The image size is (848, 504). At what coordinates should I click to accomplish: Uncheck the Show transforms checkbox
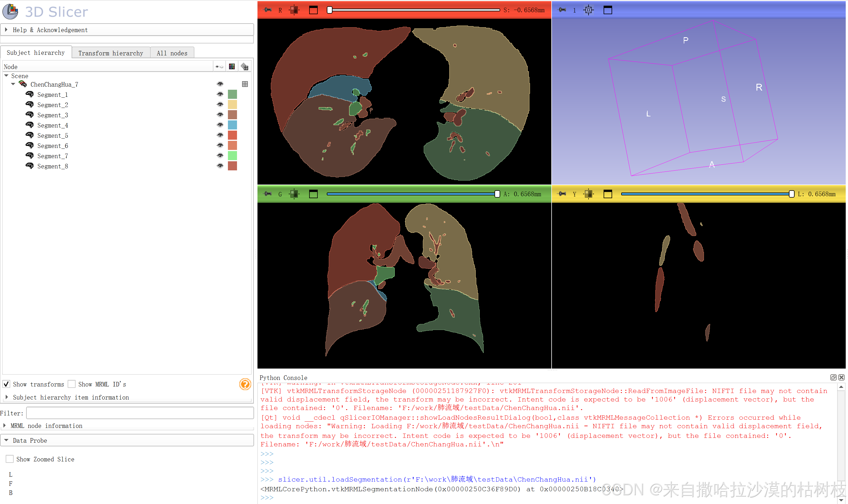(6, 384)
